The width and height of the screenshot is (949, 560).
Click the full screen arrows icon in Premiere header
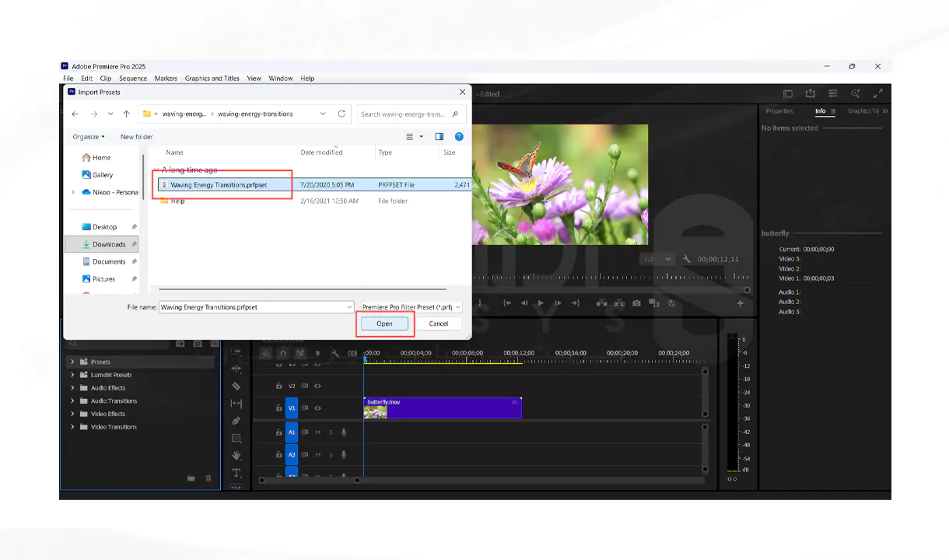pyautogui.click(x=878, y=93)
